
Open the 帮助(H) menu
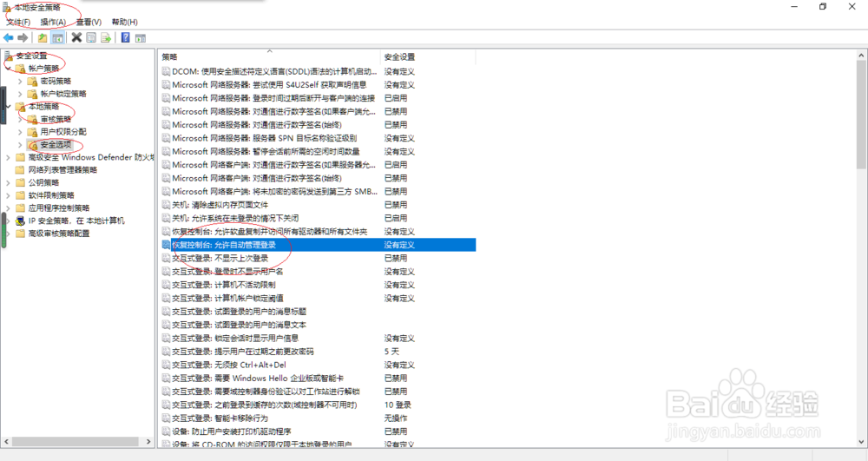pyautogui.click(x=124, y=22)
